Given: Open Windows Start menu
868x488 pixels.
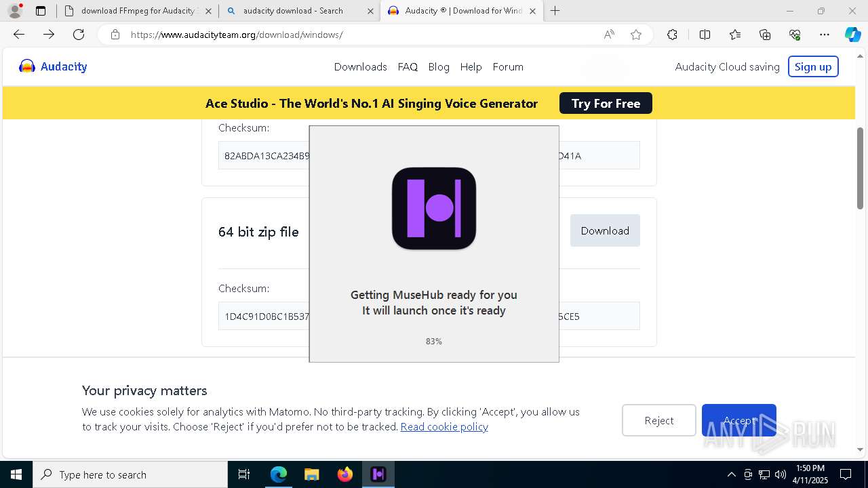Looking at the screenshot, I should pyautogui.click(x=16, y=474).
